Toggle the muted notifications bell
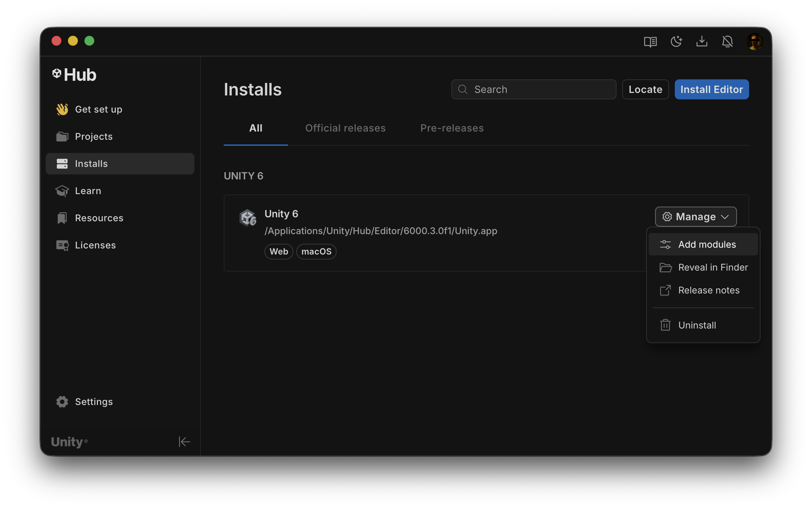 coord(727,42)
